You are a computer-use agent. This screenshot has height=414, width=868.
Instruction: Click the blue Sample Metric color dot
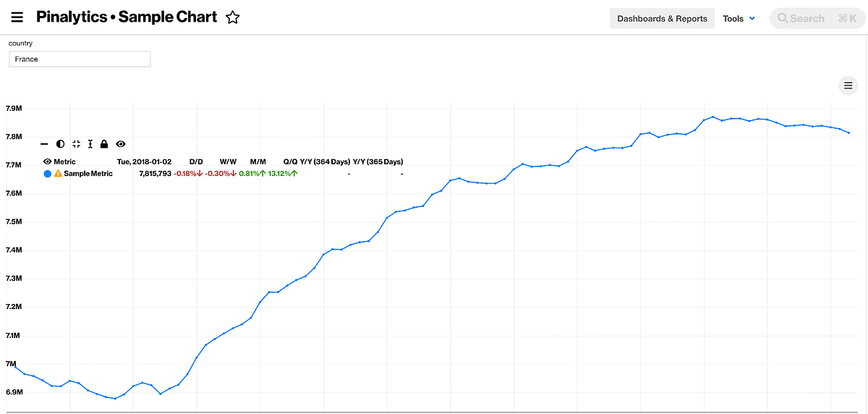(x=48, y=174)
